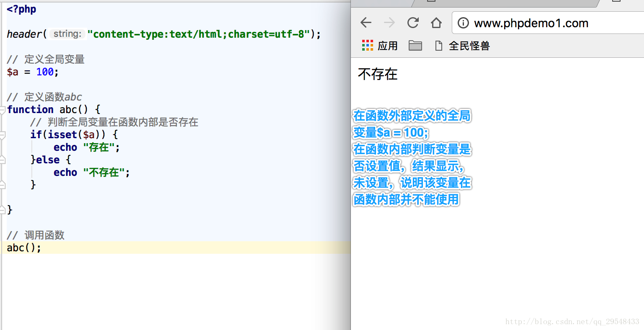Image resolution: width=644 pixels, height=330 pixels.
Task: Open the browser home page
Action: pyautogui.click(x=436, y=23)
